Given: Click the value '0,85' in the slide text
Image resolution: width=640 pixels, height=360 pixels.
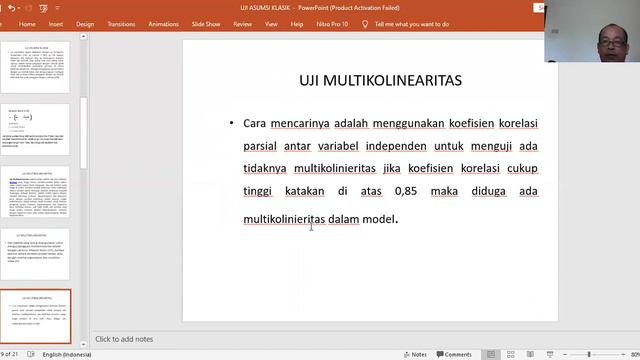Looking at the screenshot, I should [x=406, y=191].
